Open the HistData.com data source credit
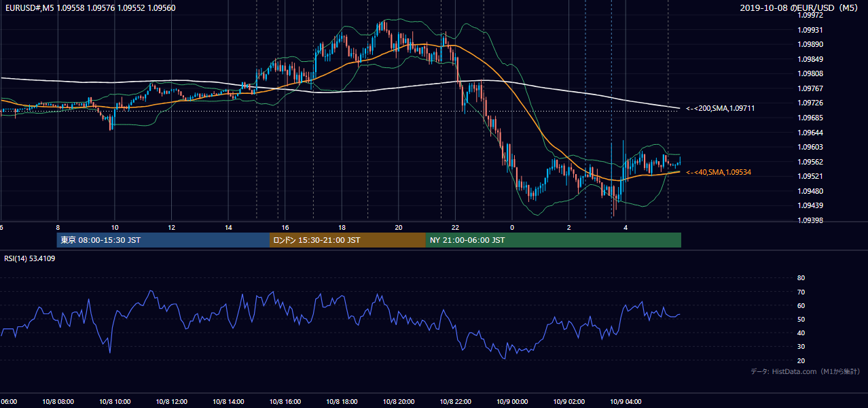 (x=806, y=371)
